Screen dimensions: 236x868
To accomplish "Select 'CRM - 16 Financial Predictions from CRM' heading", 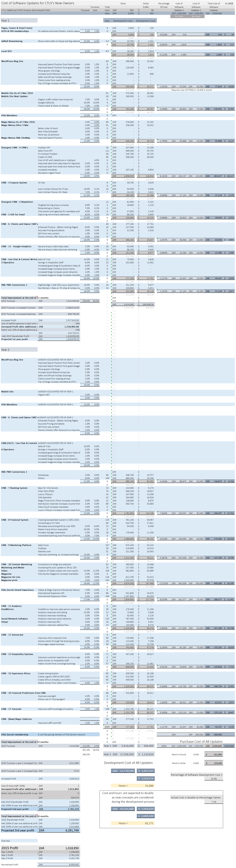I will pyautogui.click(x=23, y=692).
